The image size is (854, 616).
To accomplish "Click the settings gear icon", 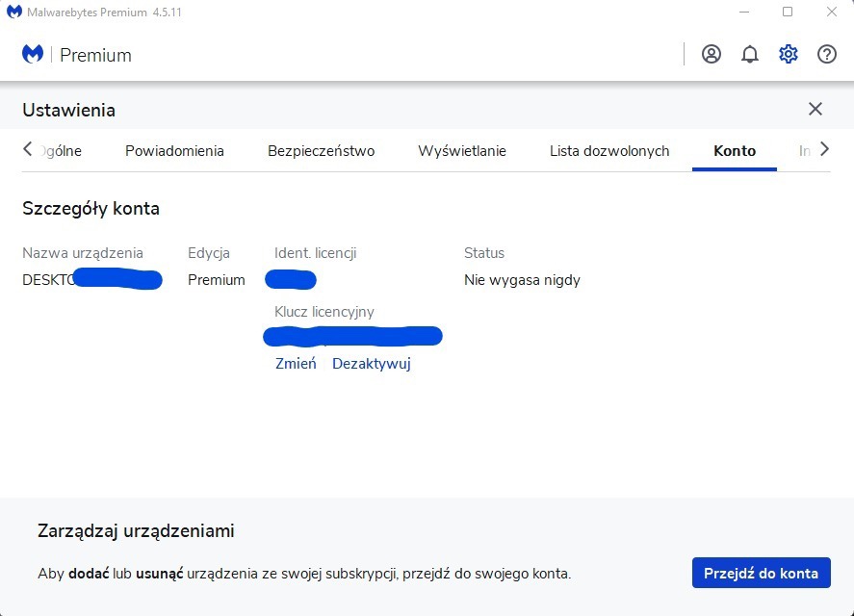I will click(789, 54).
